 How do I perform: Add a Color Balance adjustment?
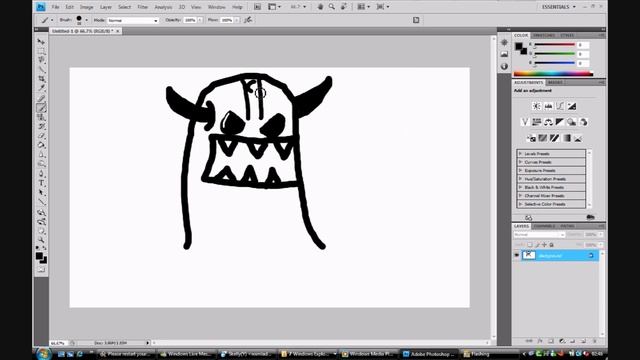pyautogui.click(x=548, y=122)
